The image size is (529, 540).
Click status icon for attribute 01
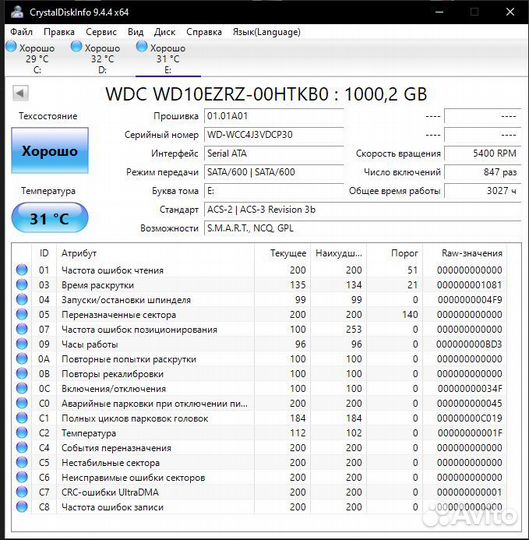pyautogui.click(x=22, y=270)
